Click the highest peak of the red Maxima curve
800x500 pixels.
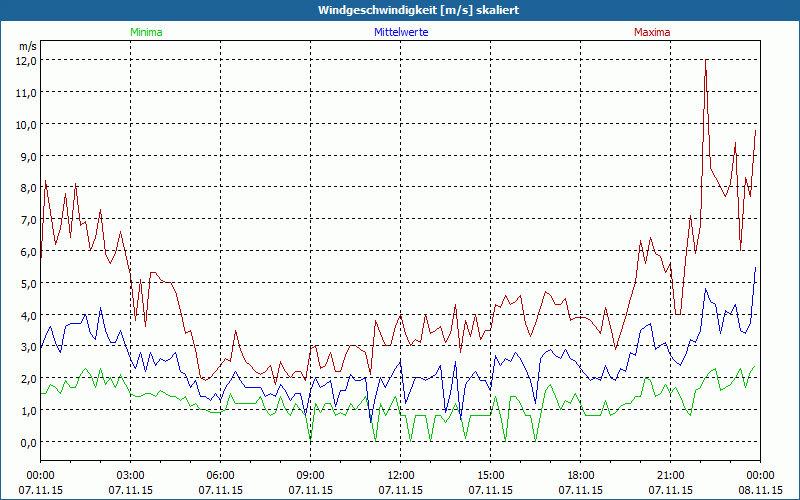(x=706, y=61)
